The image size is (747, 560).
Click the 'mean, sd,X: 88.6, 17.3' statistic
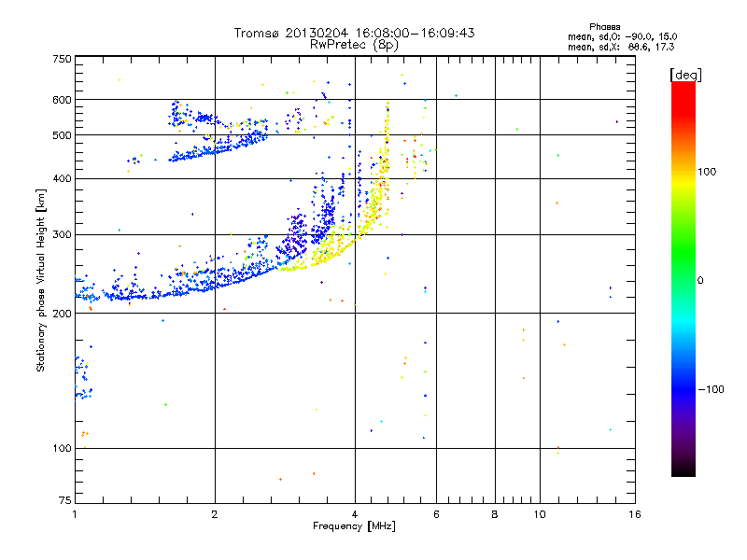(x=621, y=47)
